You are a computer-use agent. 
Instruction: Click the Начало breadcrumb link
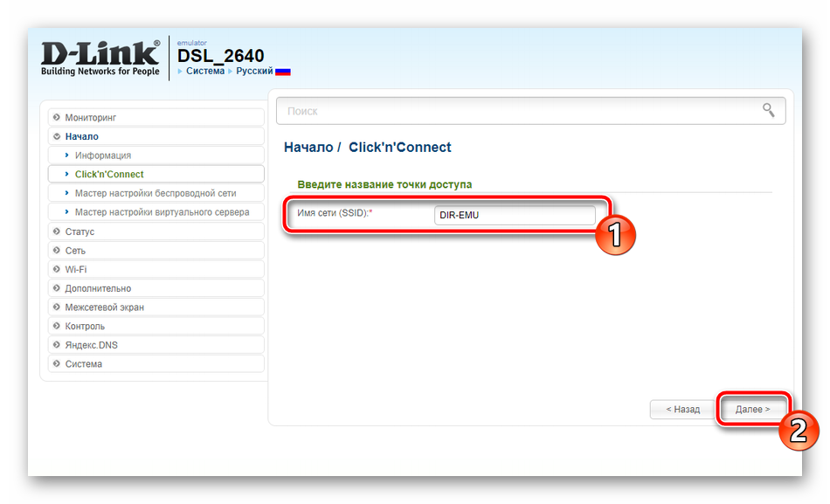[308, 147]
